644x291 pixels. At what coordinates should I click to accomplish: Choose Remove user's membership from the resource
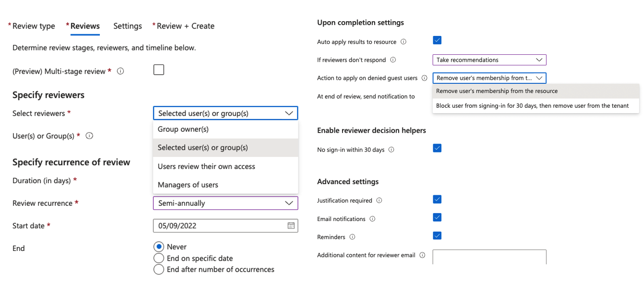[536, 91]
